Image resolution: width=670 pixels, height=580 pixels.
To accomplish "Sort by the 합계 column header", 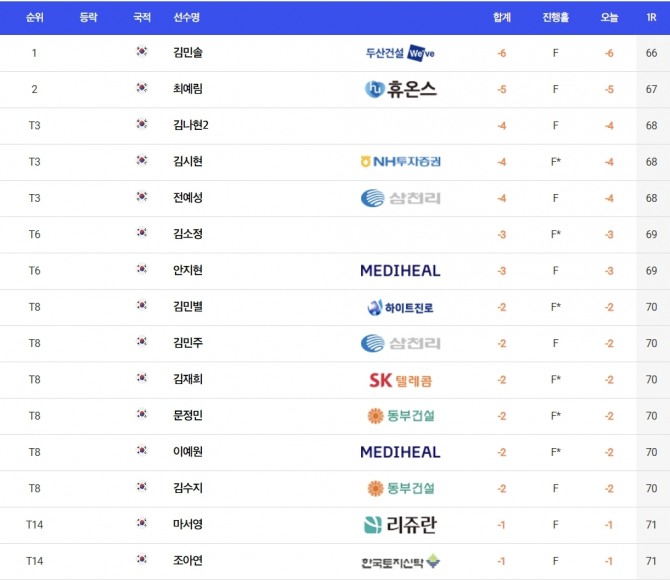I will click(x=502, y=18).
